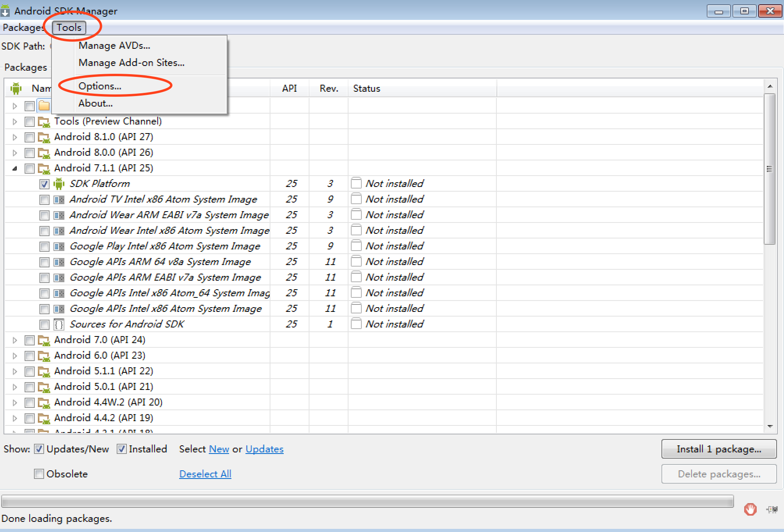The image size is (784, 532).
Task: Choose Manage AVDs... from Tools menu
Action: tap(114, 46)
